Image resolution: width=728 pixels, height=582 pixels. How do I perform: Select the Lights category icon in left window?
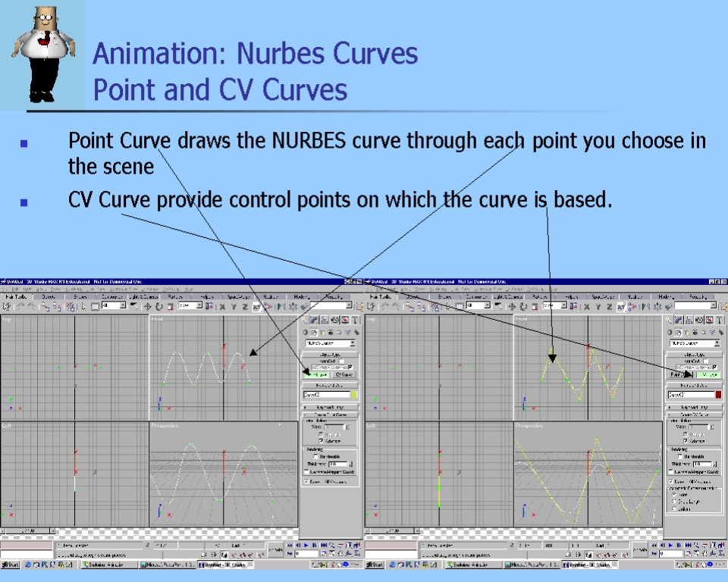click(x=324, y=332)
